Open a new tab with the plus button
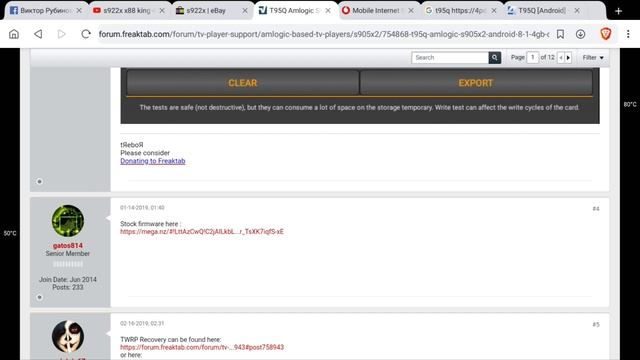 tap(618, 11)
